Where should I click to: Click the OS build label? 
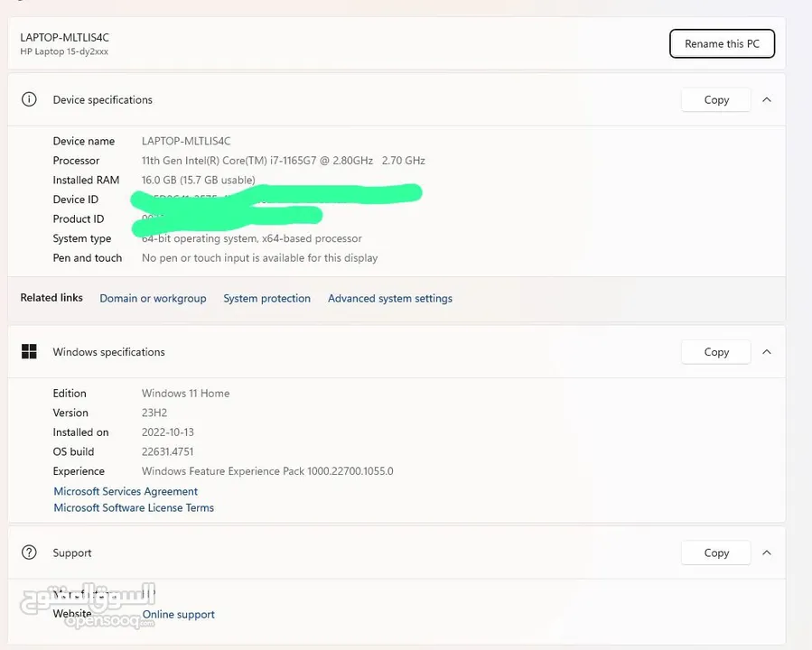[x=73, y=451]
